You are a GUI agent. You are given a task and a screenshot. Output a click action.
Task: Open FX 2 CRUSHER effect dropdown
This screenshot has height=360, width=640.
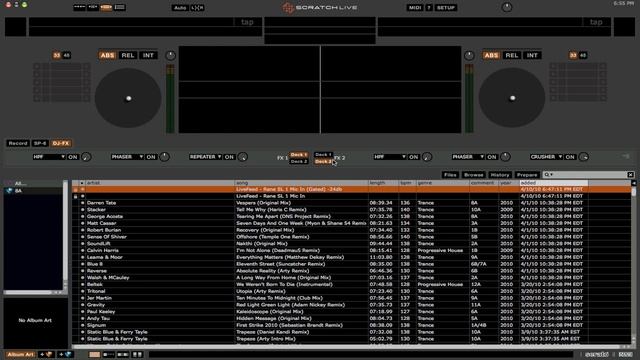[x=546, y=157]
